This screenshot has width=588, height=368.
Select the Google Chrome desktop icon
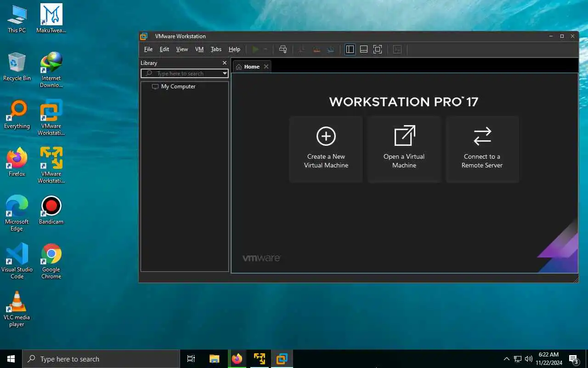point(51,261)
